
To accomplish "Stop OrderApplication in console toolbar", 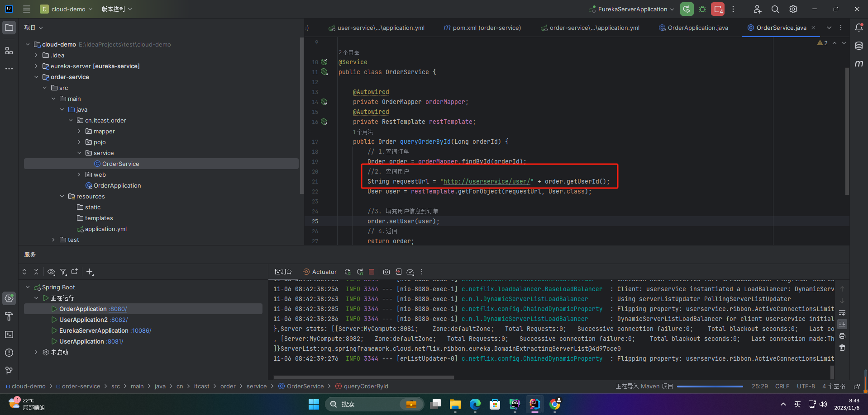I will tap(372, 272).
